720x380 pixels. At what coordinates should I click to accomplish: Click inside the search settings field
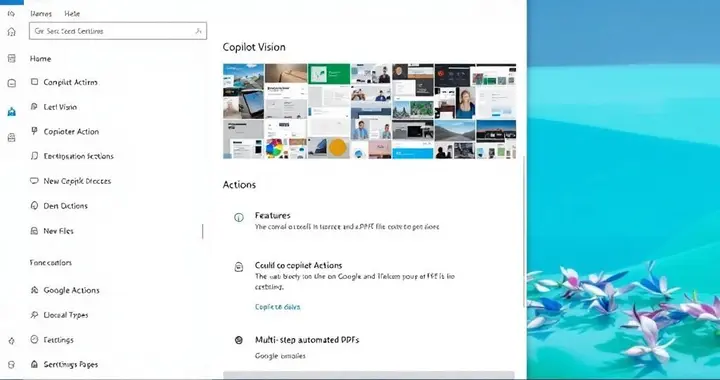click(x=118, y=31)
